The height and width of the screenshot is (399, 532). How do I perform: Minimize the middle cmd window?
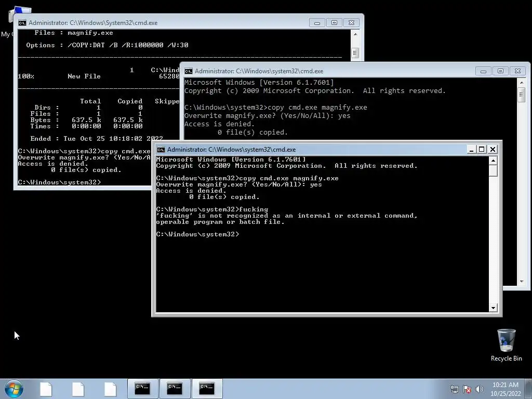[484, 71]
